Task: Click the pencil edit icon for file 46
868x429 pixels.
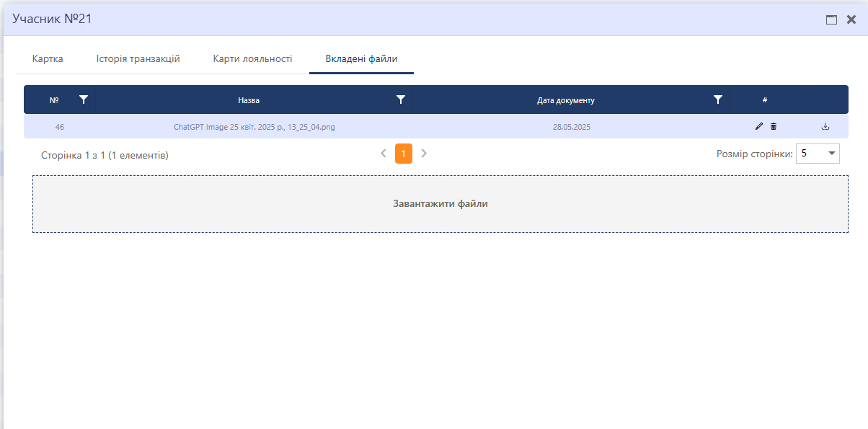Action: (758, 127)
